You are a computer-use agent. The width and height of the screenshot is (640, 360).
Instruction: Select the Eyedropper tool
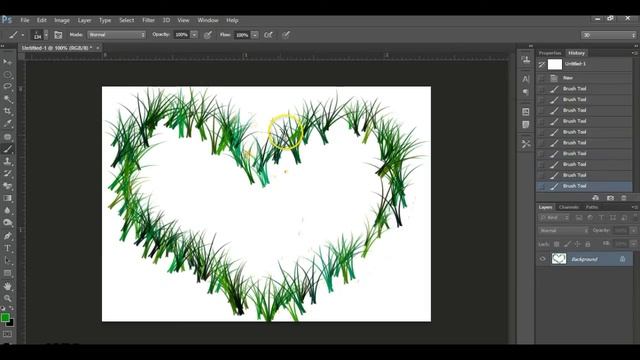(x=7, y=124)
